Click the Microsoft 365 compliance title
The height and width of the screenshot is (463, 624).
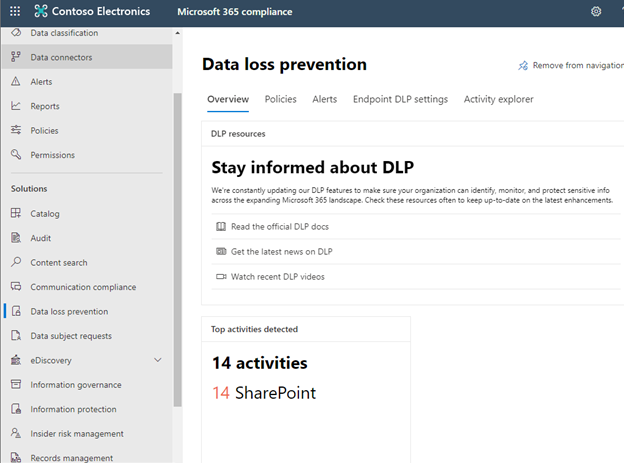point(235,12)
